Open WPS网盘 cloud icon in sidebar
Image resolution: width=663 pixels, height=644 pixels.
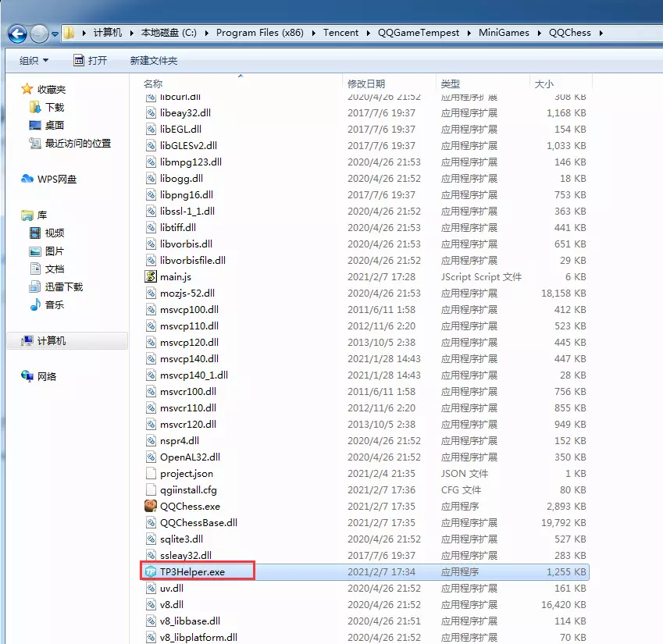(x=27, y=180)
